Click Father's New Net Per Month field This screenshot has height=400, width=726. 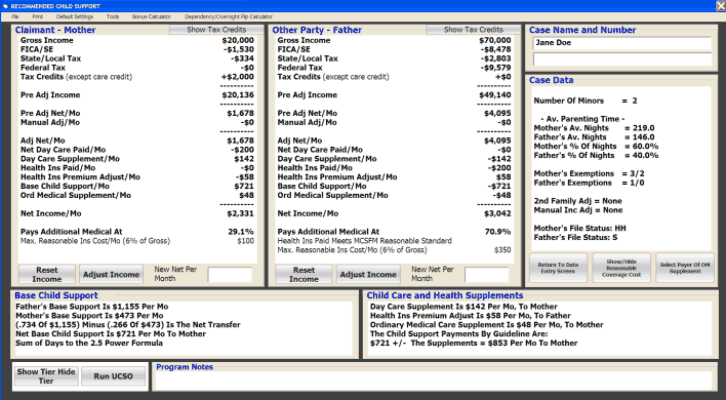point(486,275)
